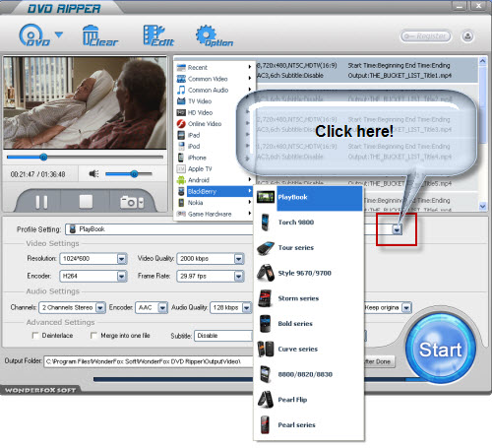The image size is (492, 448).
Task: Expand the audio Encoder AAC dropdown
Action: pos(162,307)
